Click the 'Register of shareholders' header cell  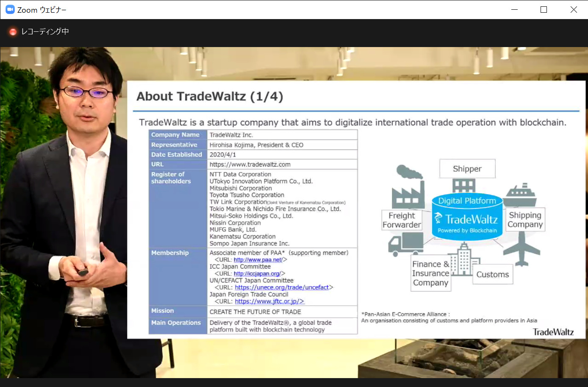(178, 209)
